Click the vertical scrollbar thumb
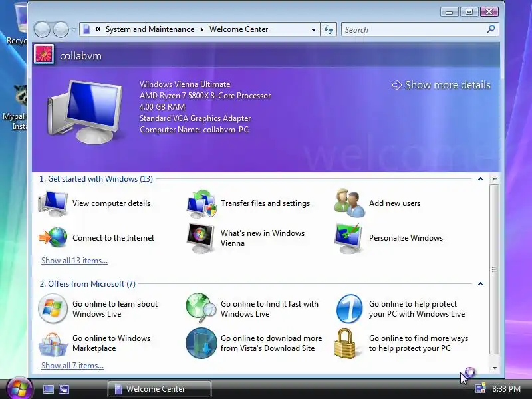Viewport: 532px width, 399px height. click(x=495, y=269)
